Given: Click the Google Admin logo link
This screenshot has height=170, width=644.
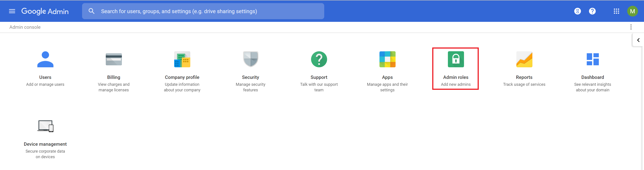Looking at the screenshot, I should (x=45, y=11).
